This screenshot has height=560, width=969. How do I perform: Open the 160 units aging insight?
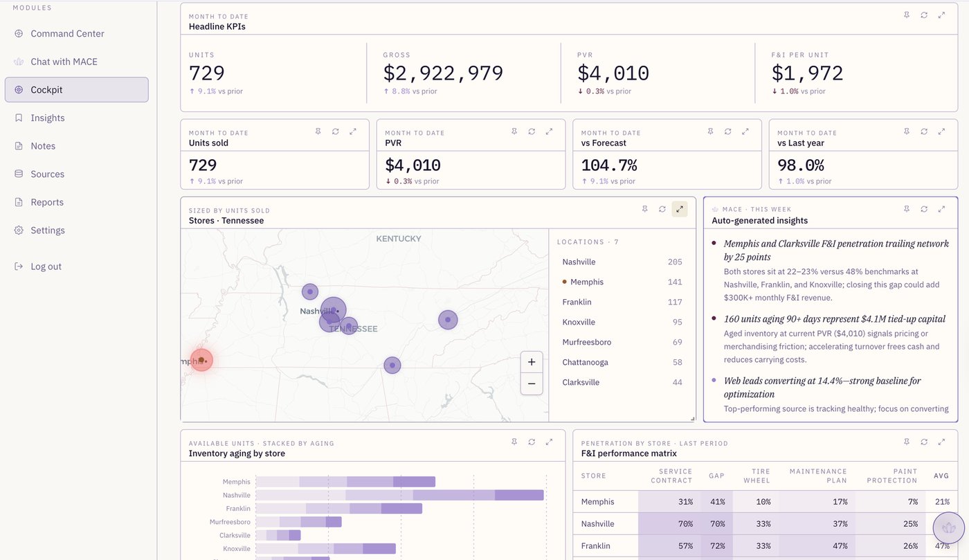point(831,339)
